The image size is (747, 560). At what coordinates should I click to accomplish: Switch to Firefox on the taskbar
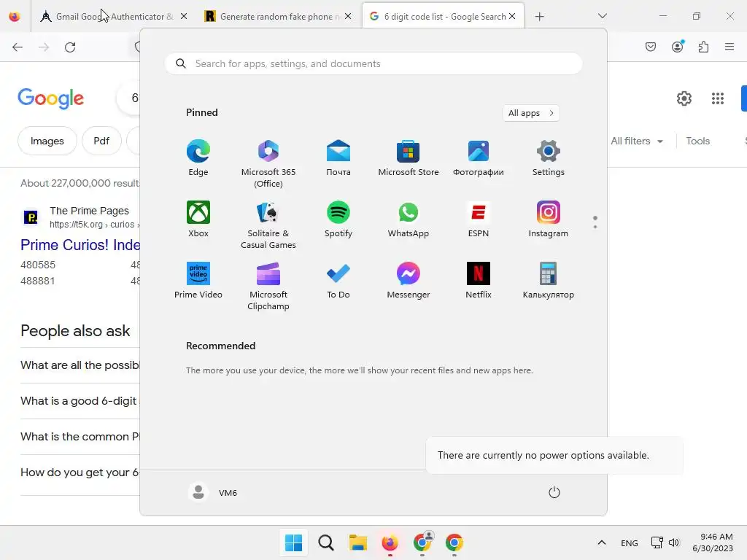pyautogui.click(x=390, y=542)
